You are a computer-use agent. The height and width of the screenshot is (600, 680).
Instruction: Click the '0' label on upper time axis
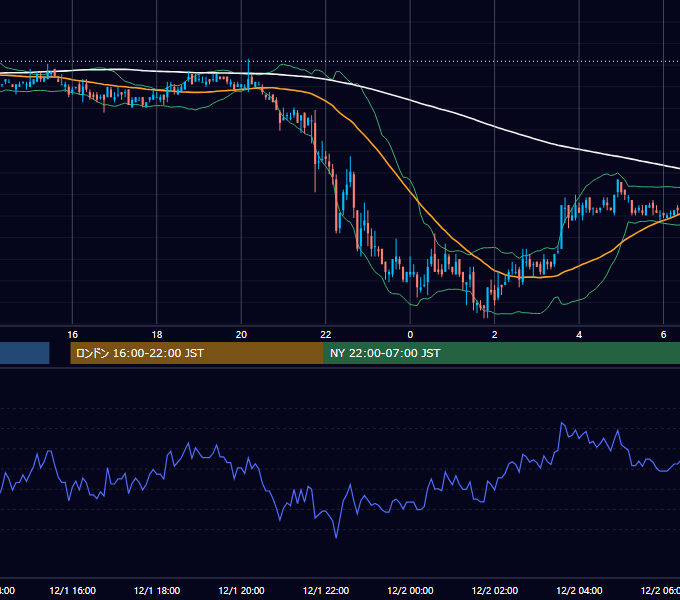point(410,335)
